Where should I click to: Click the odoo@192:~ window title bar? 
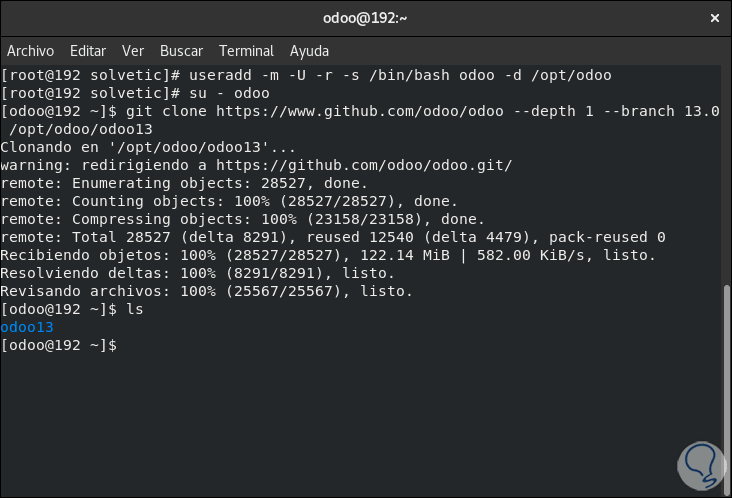(364, 17)
